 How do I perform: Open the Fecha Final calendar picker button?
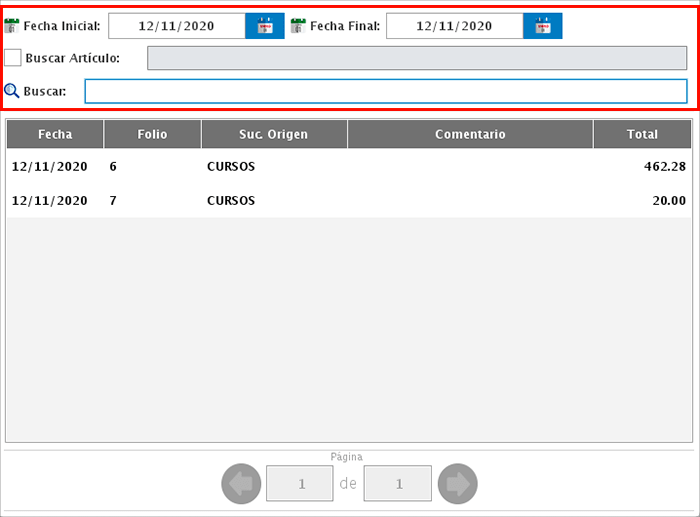[x=542, y=26]
